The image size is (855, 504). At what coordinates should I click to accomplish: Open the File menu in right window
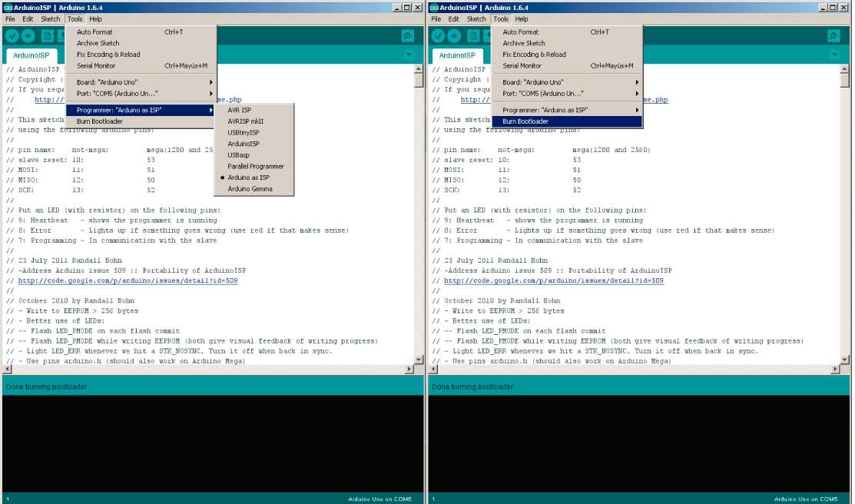click(x=436, y=19)
